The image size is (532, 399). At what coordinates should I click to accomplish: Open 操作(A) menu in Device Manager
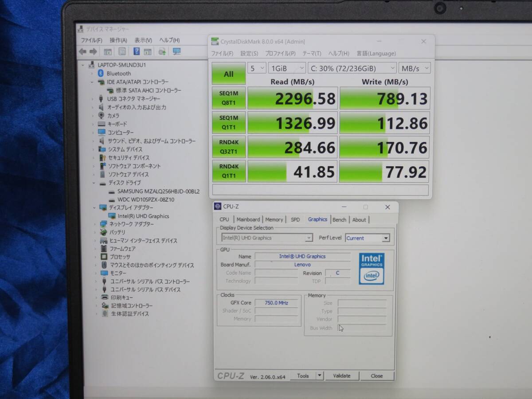118,40
